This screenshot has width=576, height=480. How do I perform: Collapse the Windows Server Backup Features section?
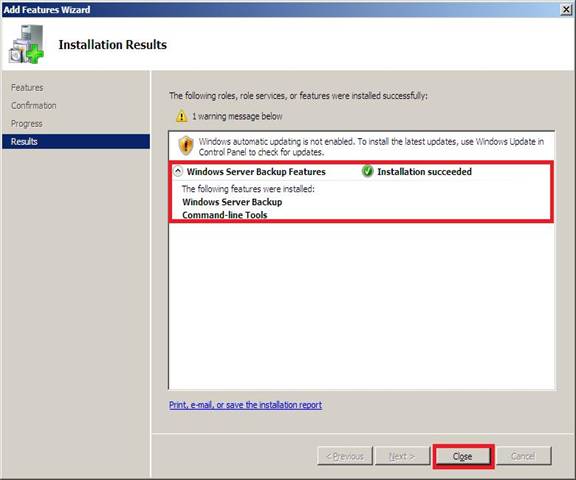click(178, 171)
